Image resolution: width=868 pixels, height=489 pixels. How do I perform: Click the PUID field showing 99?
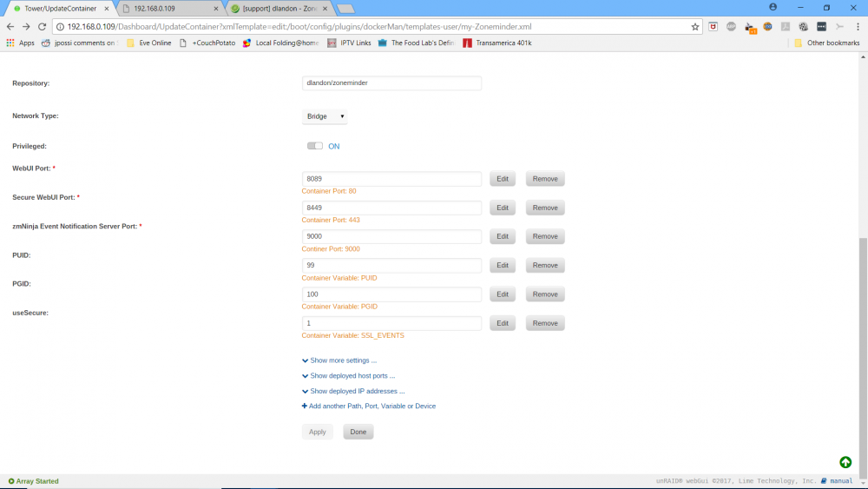[x=392, y=265]
